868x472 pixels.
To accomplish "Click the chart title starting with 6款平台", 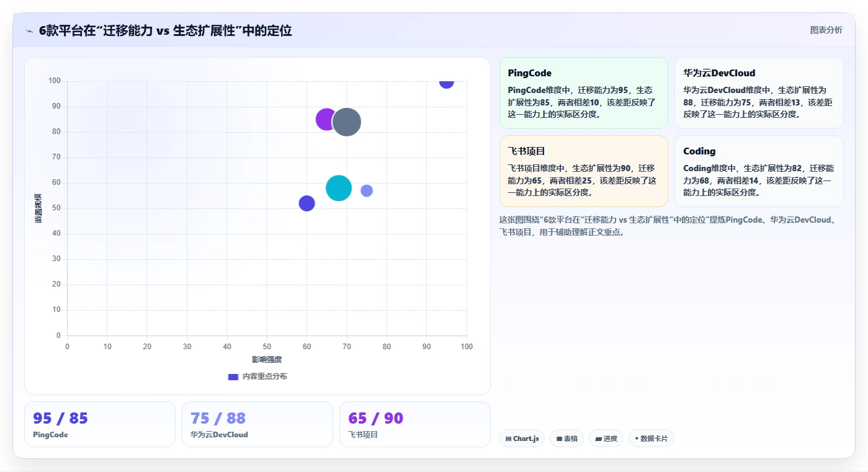I will point(165,30).
